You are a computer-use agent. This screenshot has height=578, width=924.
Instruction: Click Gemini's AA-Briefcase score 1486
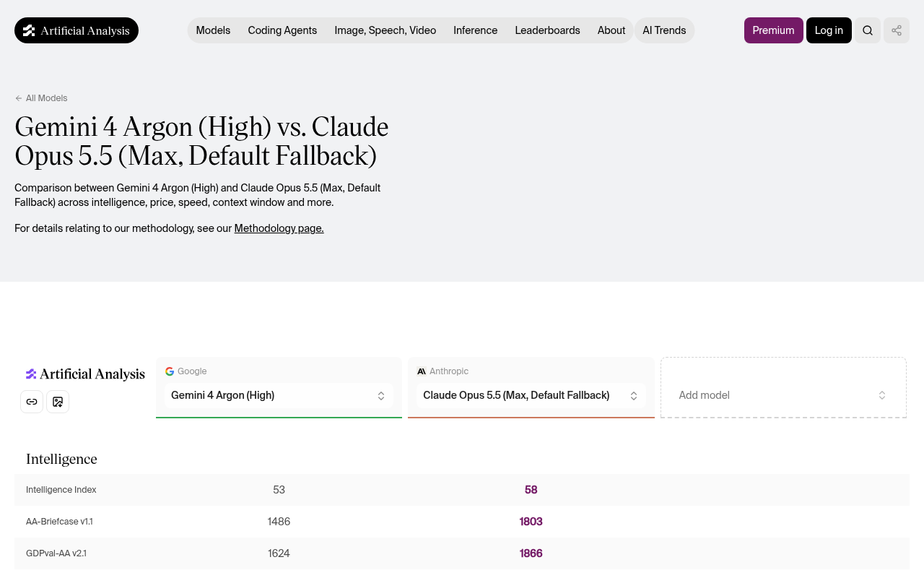point(279,522)
